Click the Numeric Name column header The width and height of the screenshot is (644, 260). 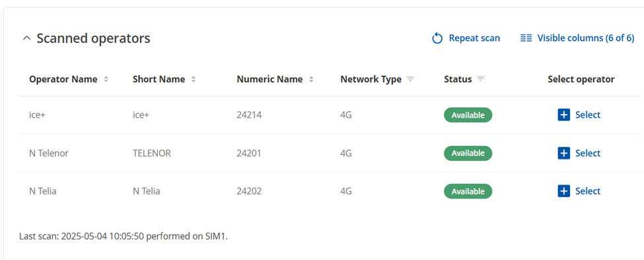tap(269, 79)
